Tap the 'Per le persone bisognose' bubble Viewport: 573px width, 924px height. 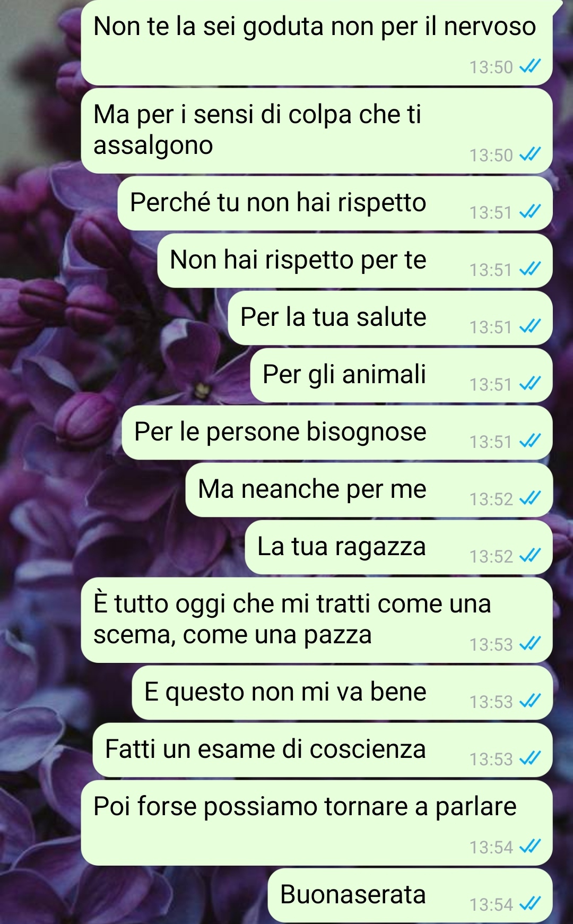[337, 433]
